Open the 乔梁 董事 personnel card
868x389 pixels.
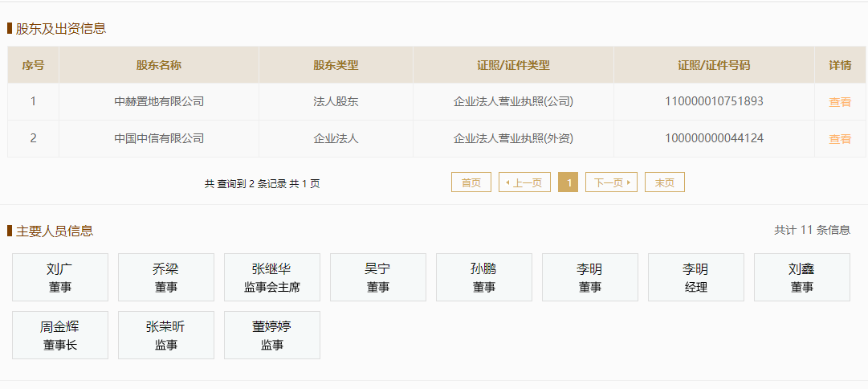[166, 277]
